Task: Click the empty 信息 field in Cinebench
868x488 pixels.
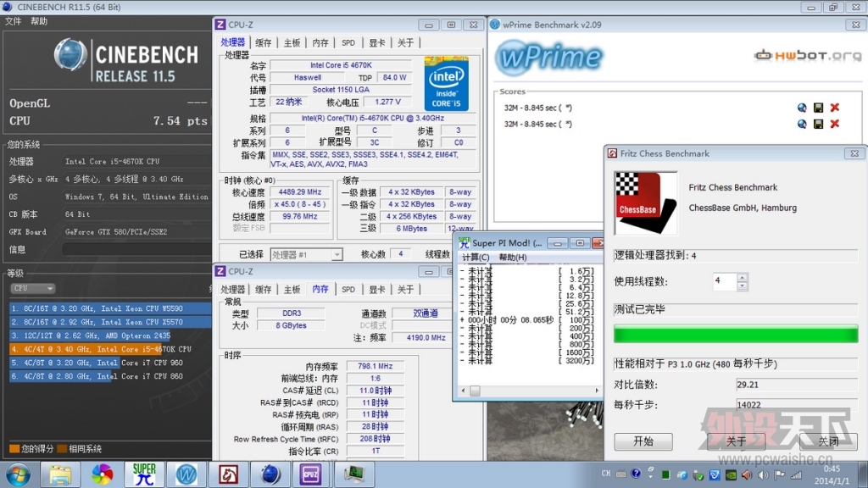Action: [x=136, y=250]
